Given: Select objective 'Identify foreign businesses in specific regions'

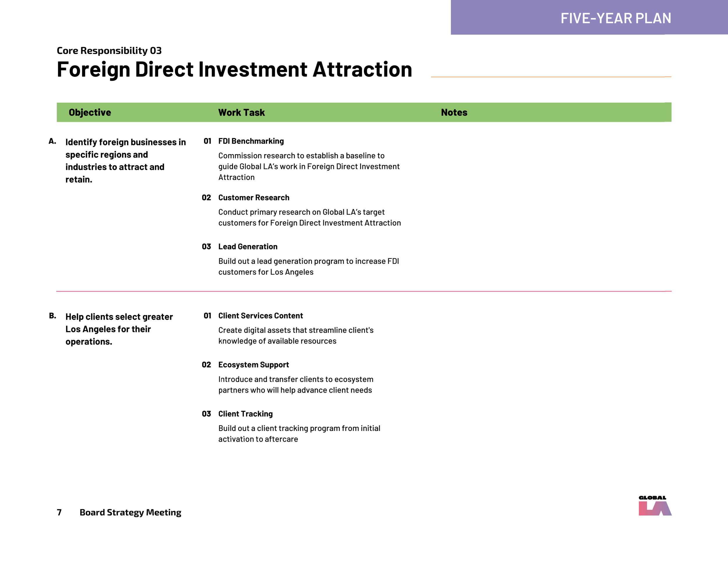Looking at the screenshot, I should click(126, 161).
